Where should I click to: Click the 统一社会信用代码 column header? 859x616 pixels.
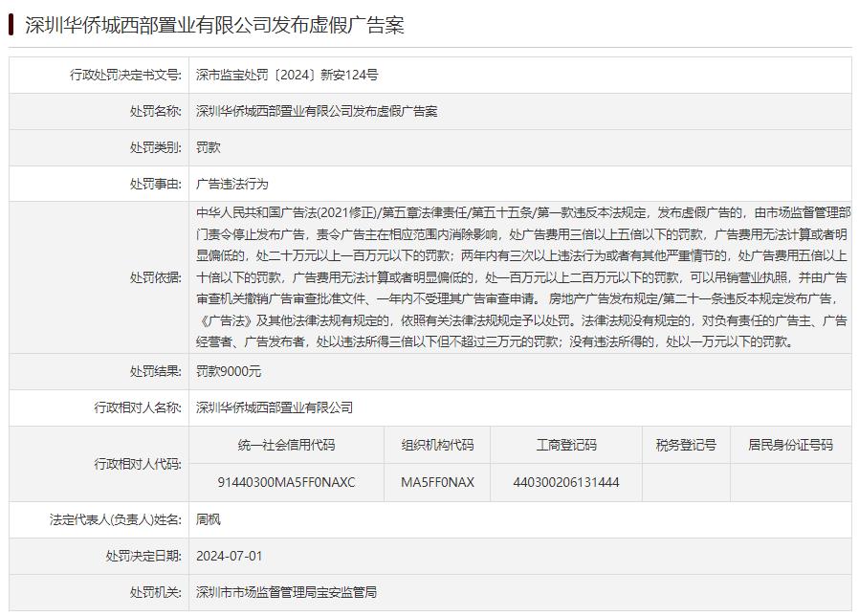point(287,445)
